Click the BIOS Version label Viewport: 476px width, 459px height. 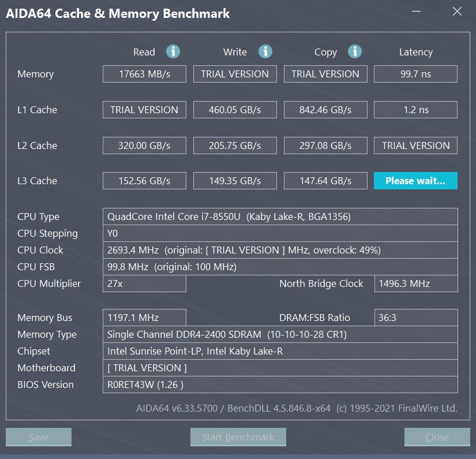click(x=46, y=385)
